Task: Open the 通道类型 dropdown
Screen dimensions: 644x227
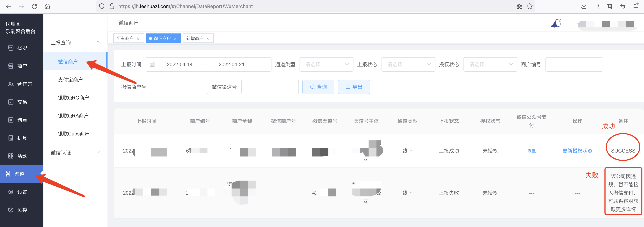Action: click(326, 65)
